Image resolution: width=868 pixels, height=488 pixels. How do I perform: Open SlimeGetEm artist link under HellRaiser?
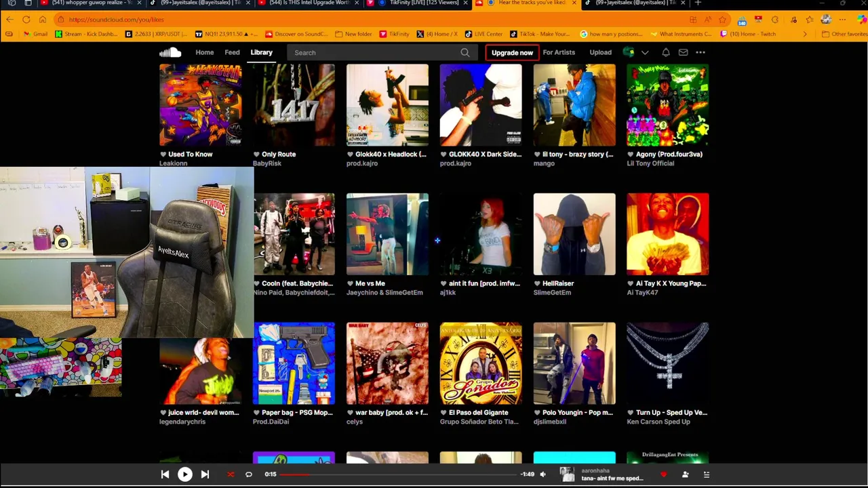(552, 293)
